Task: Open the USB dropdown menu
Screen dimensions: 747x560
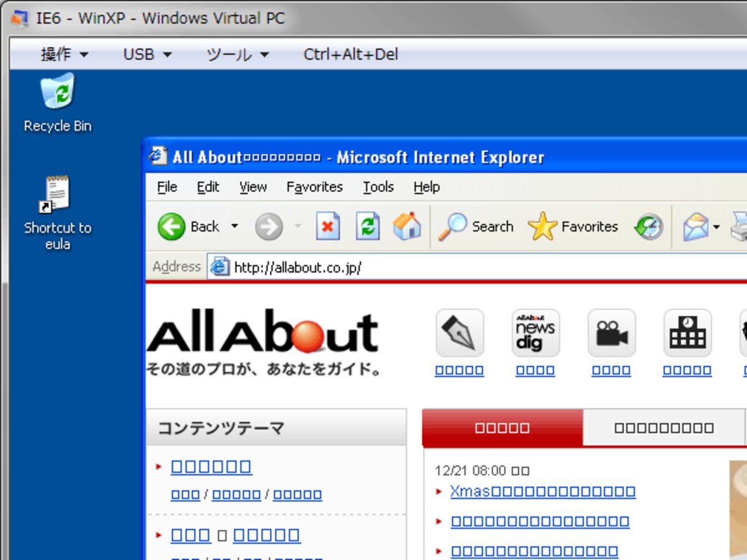Action: click(148, 55)
